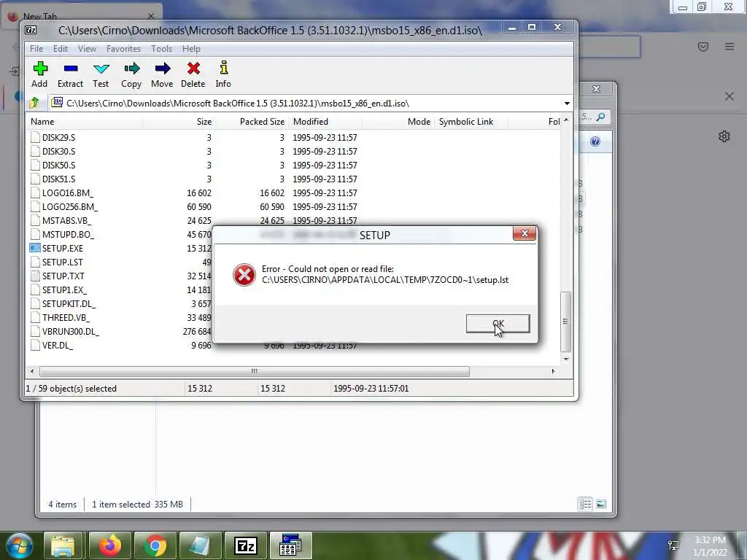The height and width of the screenshot is (560, 747).
Task: Open the View menu
Action: pyautogui.click(x=88, y=49)
